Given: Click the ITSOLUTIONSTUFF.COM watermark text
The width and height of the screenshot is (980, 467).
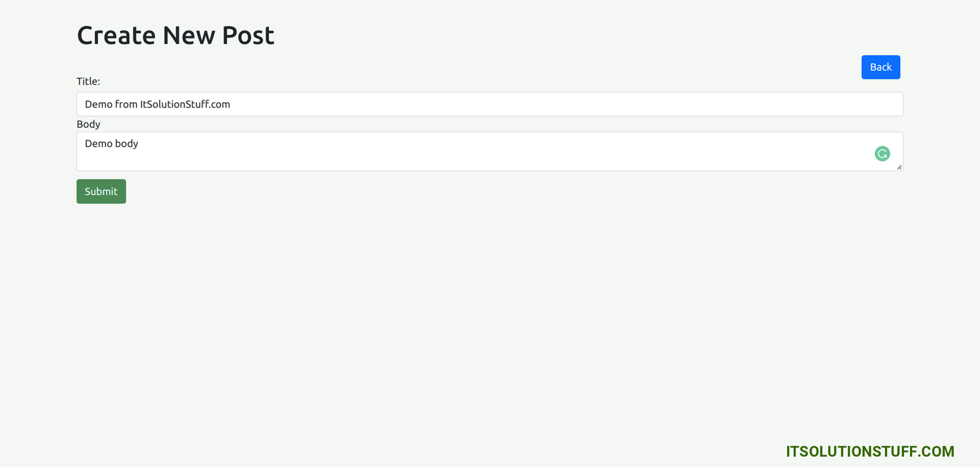Looking at the screenshot, I should (x=870, y=452).
